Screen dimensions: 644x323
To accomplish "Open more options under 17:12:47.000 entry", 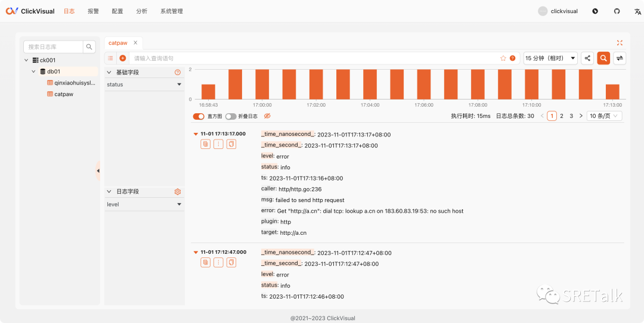I will (218, 262).
